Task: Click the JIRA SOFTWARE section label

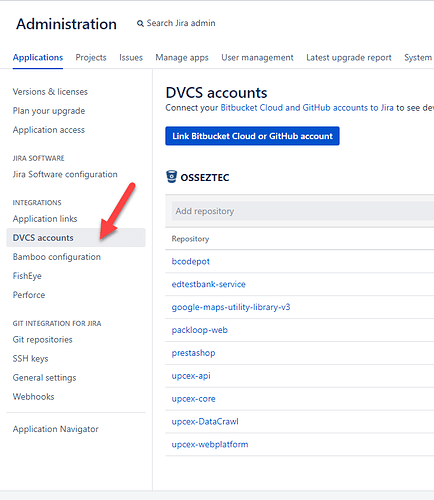Action: 38,158
